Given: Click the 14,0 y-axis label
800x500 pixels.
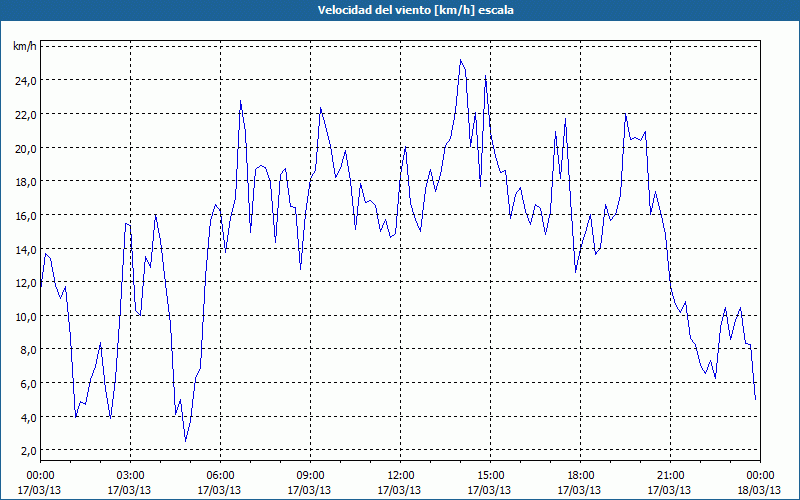Looking at the screenshot, I should tap(27, 249).
